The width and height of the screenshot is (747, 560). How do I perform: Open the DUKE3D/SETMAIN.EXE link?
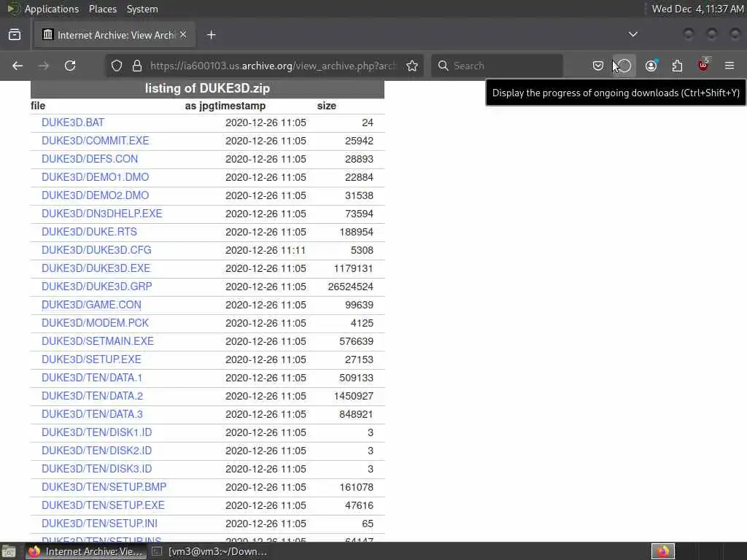click(98, 341)
